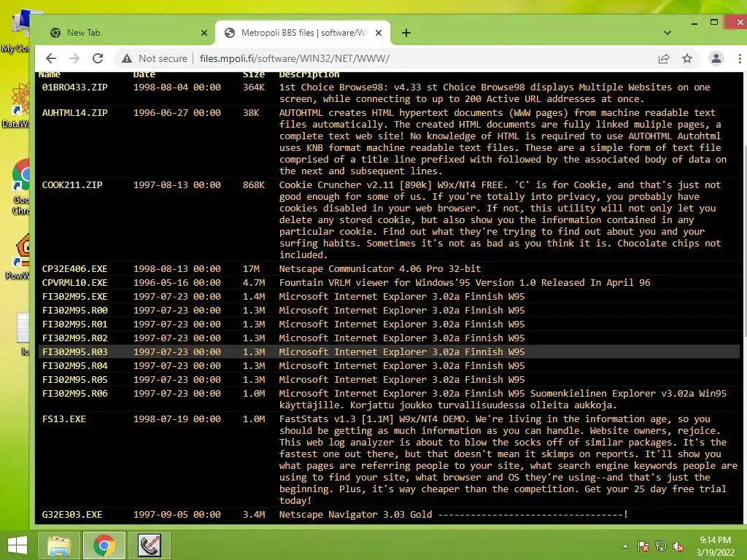Click the CPVRML10.EXE file link
The image size is (747, 560).
(x=75, y=282)
